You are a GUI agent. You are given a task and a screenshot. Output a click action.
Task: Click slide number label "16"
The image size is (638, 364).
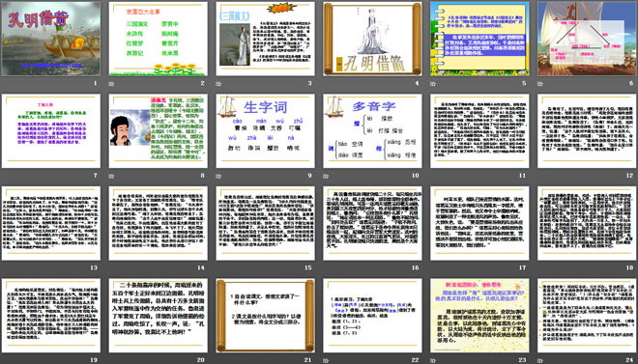click(416, 267)
